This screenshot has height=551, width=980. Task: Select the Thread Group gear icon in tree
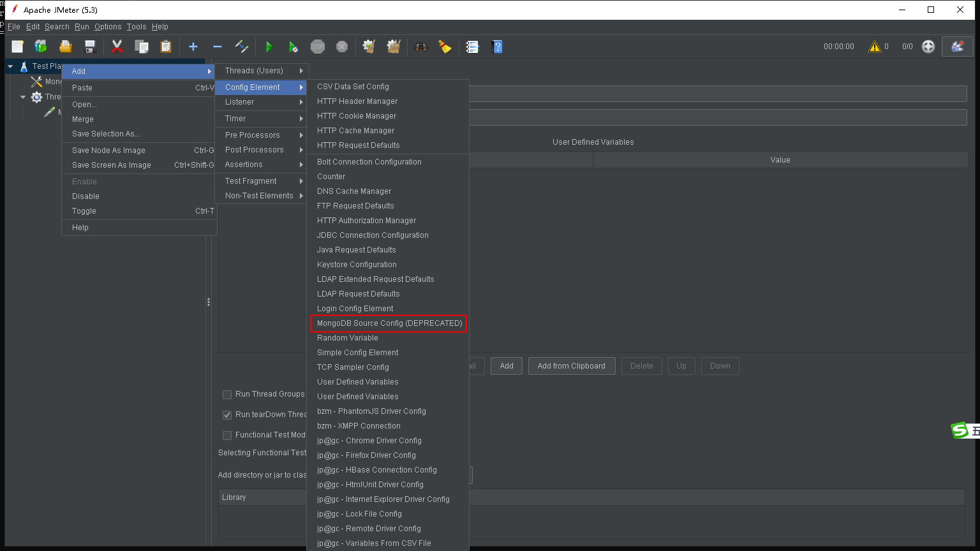(x=36, y=97)
